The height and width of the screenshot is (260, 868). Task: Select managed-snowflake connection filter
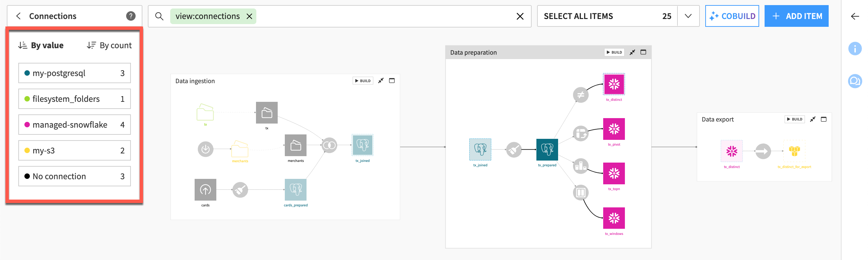point(75,125)
